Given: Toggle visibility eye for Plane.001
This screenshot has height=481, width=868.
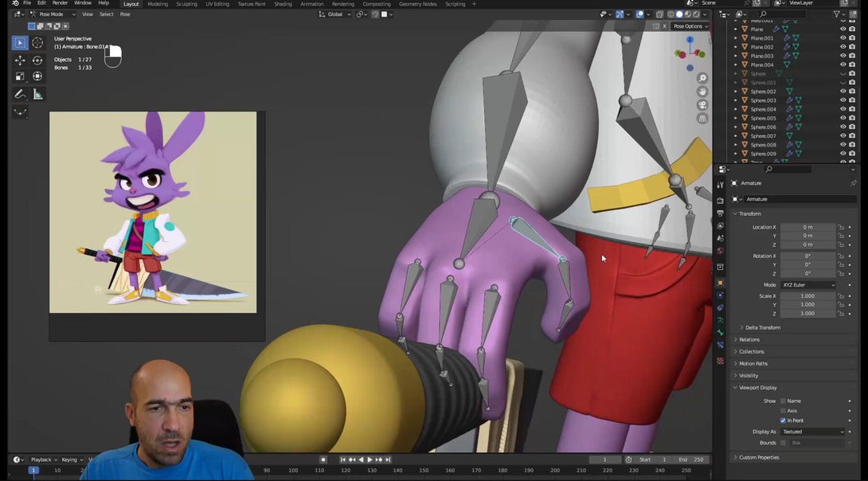Looking at the screenshot, I should (843, 38).
